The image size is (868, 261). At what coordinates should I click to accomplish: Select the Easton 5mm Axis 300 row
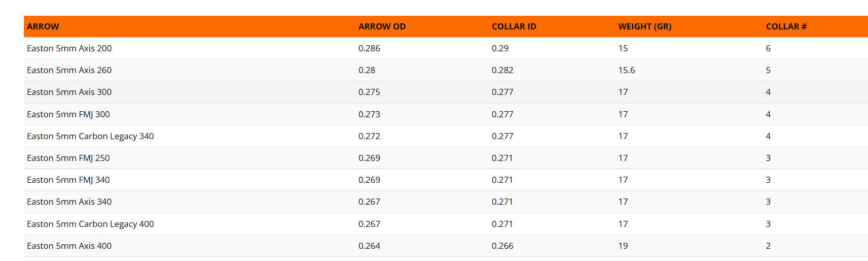(446, 92)
